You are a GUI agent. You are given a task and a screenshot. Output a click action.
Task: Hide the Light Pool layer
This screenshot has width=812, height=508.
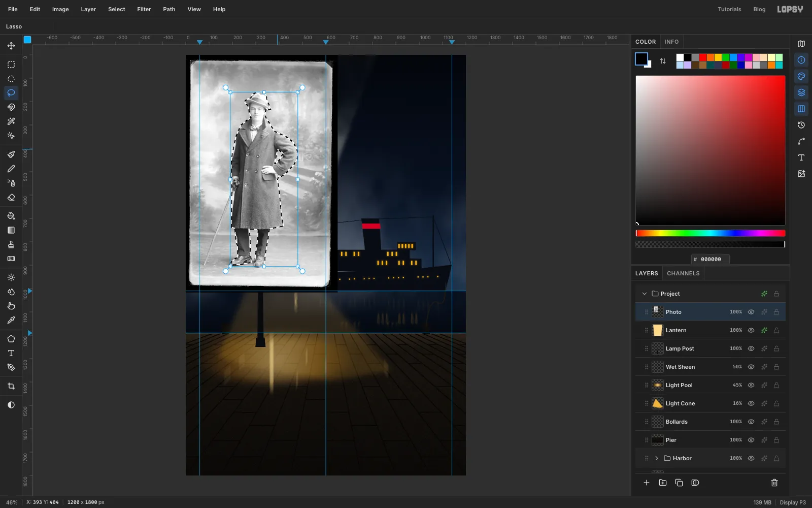point(751,385)
